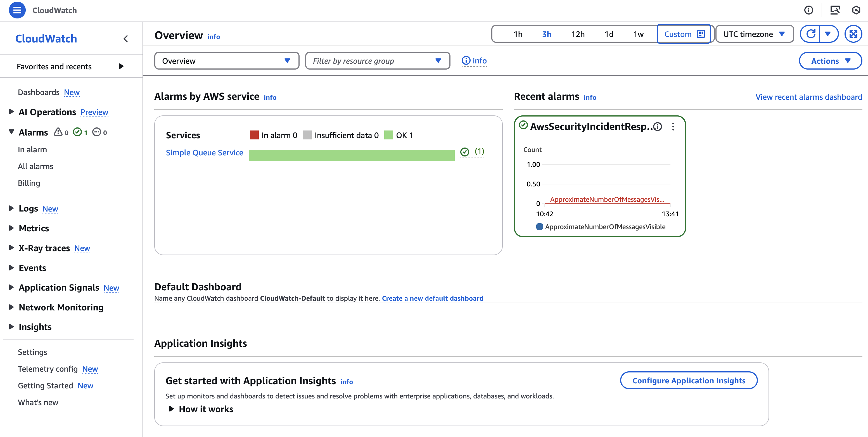Select the 1w time range
868x437 pixels.
639,34
